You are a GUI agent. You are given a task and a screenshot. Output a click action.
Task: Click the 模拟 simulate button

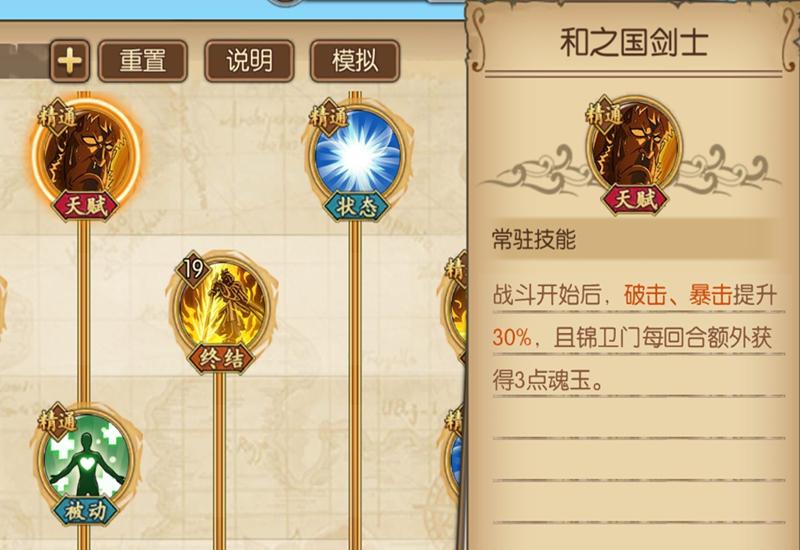click(x=355, y=61)
